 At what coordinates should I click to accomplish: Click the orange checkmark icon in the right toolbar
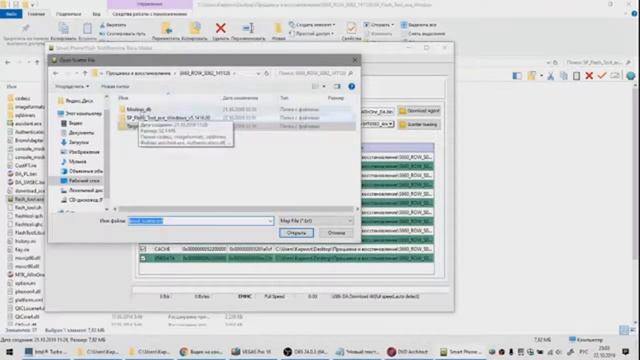602,76
